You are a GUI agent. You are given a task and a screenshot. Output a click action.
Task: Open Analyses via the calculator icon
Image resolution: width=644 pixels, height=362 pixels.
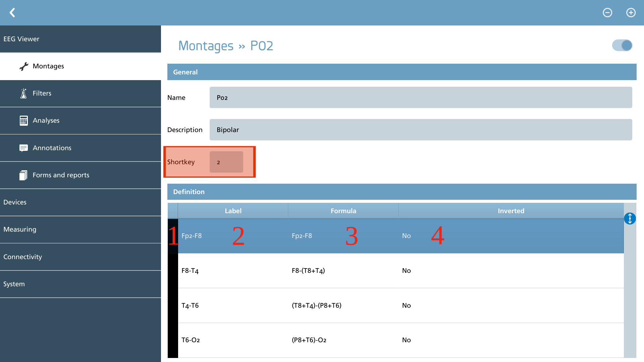(x=23, y=121)
